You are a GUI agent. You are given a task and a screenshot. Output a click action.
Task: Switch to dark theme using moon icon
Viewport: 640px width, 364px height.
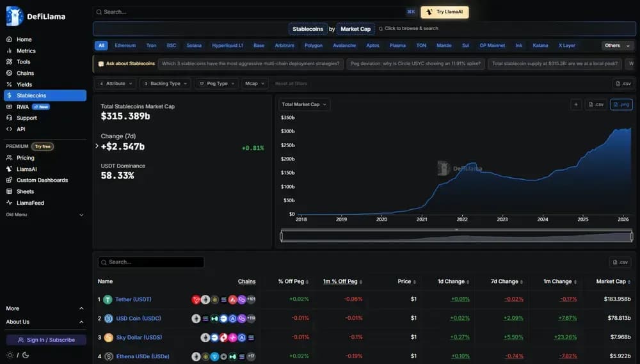tap(25, 355)
